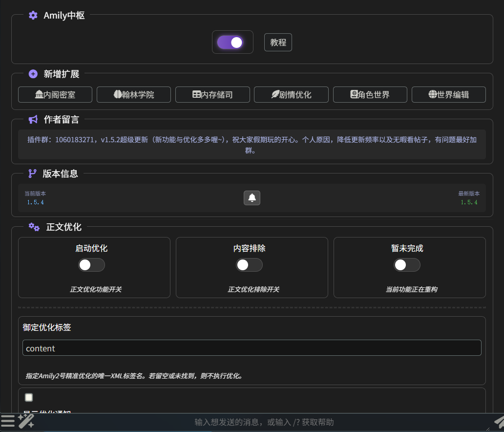Click the magic wand extensions icon

tap(26, 421)
